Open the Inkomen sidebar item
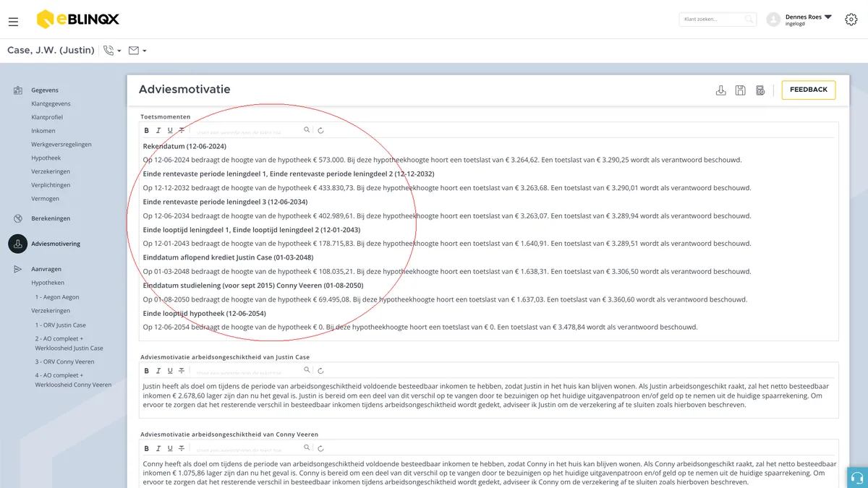 point(43,131)
